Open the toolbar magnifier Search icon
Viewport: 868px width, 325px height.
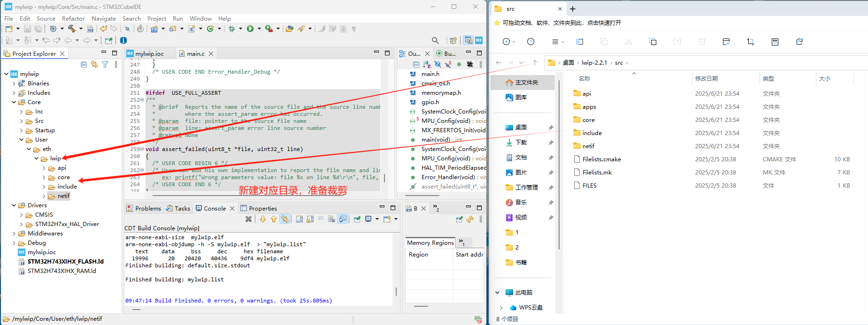[435, 41]
